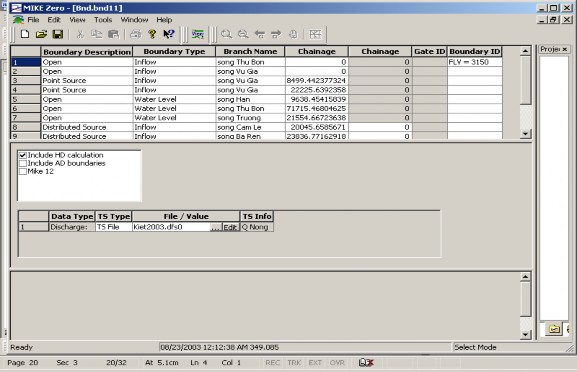Click the song Han branch cell
The image size is (577, 372).
pos(250,99)
